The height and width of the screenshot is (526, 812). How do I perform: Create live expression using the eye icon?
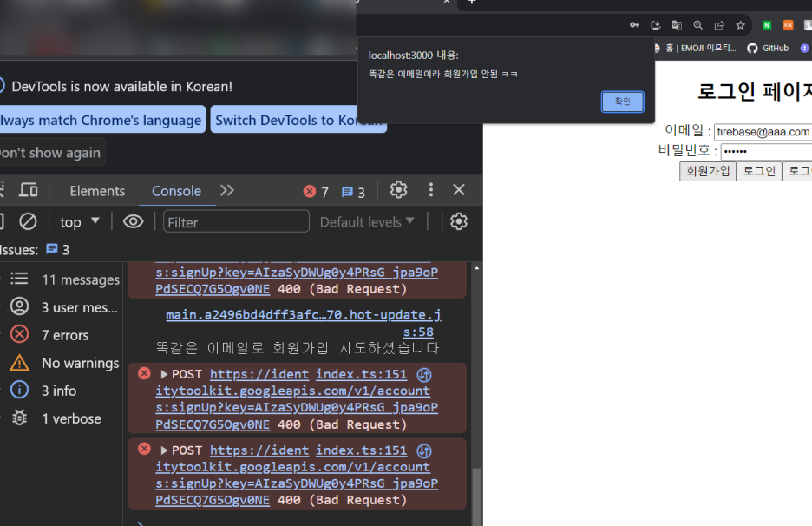(x=133, y=222)
